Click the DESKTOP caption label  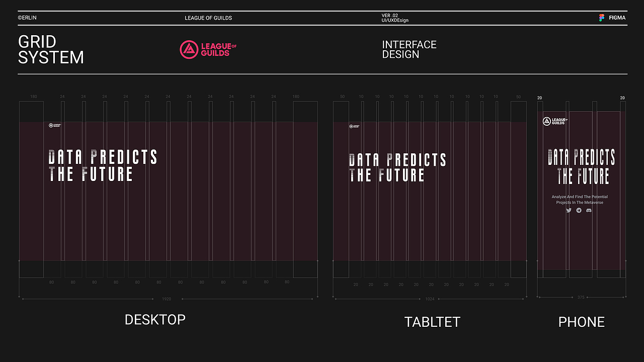tap(155, 319)
